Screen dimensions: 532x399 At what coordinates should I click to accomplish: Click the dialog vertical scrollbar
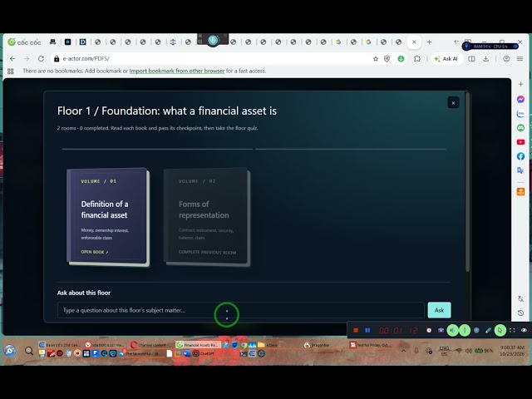coord(467,182)
